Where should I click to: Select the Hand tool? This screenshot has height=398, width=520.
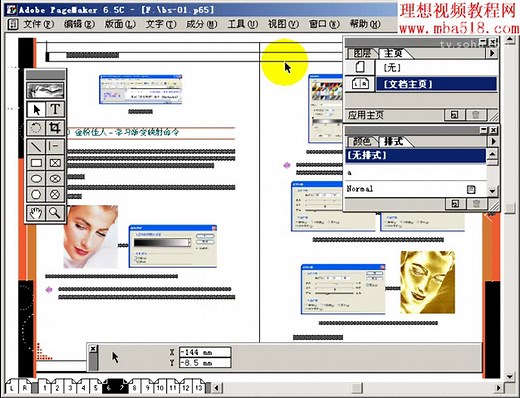coord(36,213)
